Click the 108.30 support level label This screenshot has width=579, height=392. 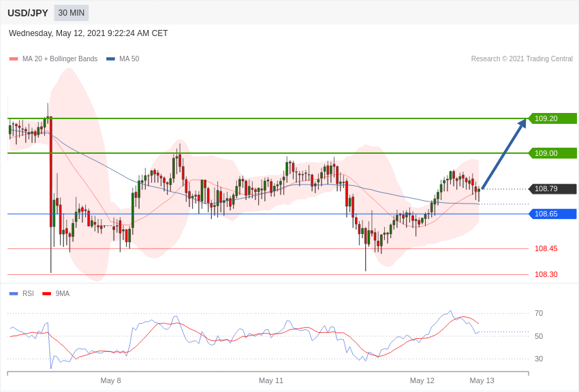(546, 274)
